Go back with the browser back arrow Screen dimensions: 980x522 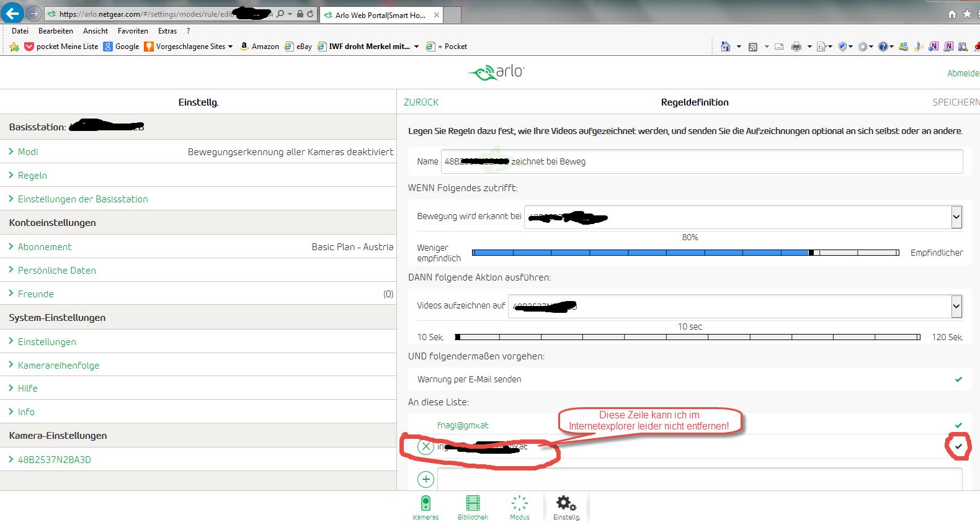[x=12, y=13]
